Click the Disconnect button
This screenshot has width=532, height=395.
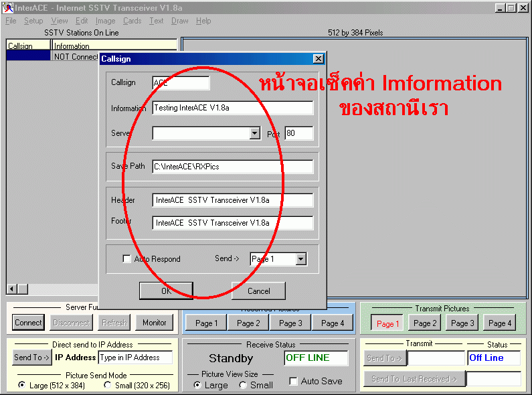click(71, 323)
